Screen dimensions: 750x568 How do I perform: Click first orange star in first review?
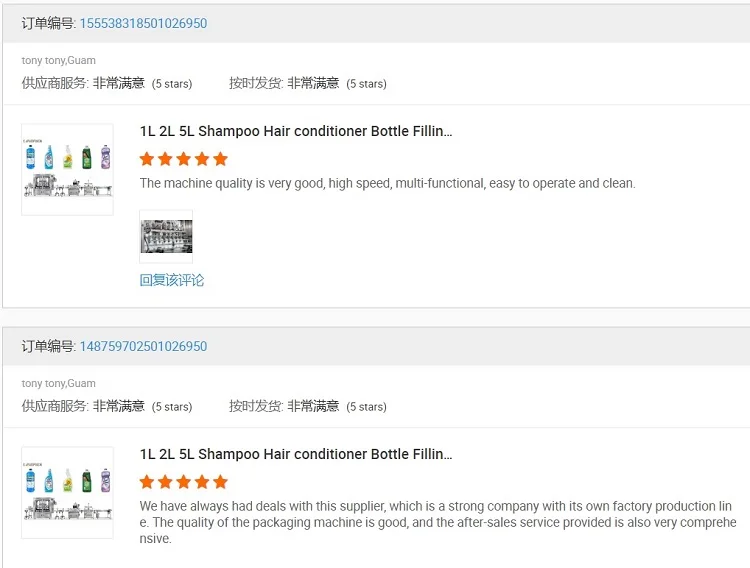tap(147, 159)
